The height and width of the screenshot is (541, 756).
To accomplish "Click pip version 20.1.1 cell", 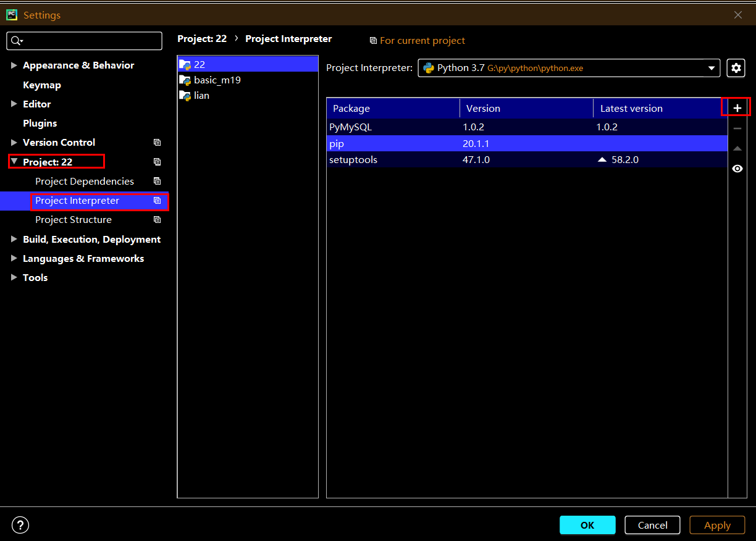I will tap(476, 144).
